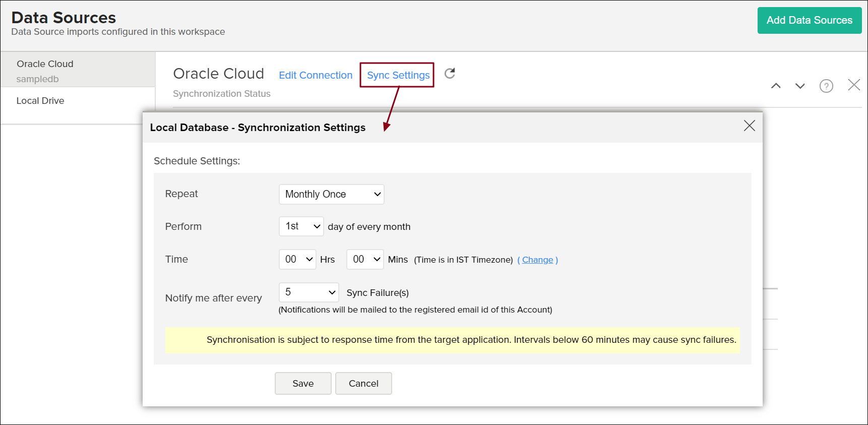The width and height of the screenshot is (868, 425).
Task: Click the Add Data Sources button
Action: point(809,20)
